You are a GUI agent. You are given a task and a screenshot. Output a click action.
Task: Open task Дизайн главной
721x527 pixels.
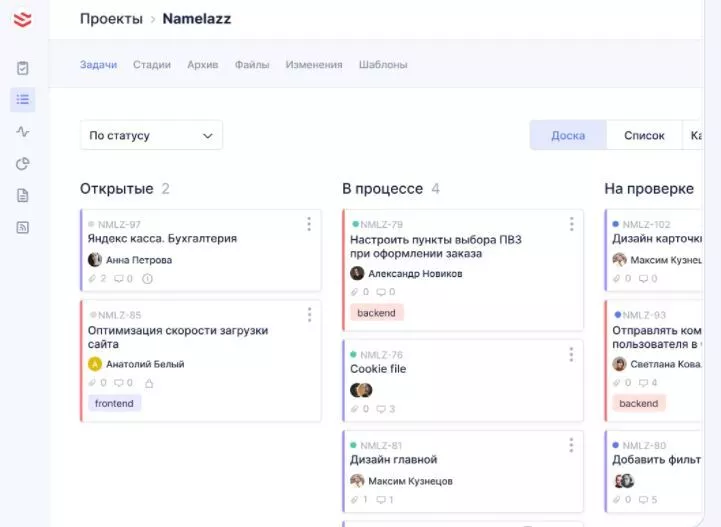coord(394,459)
